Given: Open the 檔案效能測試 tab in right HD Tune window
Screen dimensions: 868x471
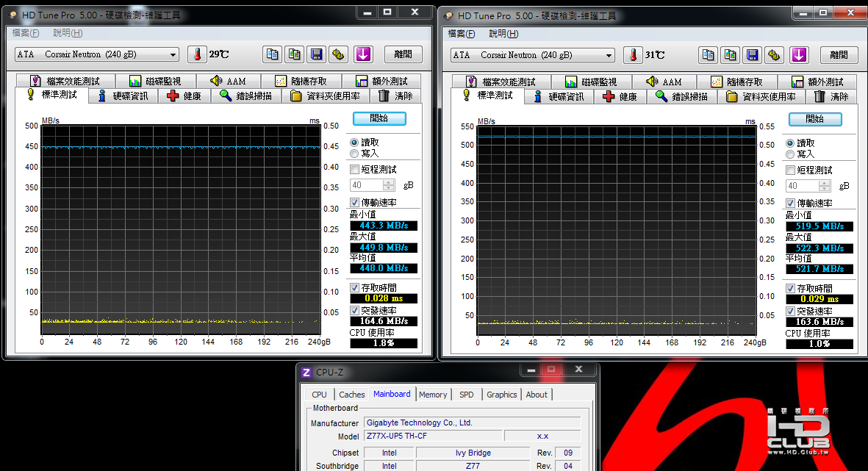Looking at the screenshot, I should (x=501, y=82).
